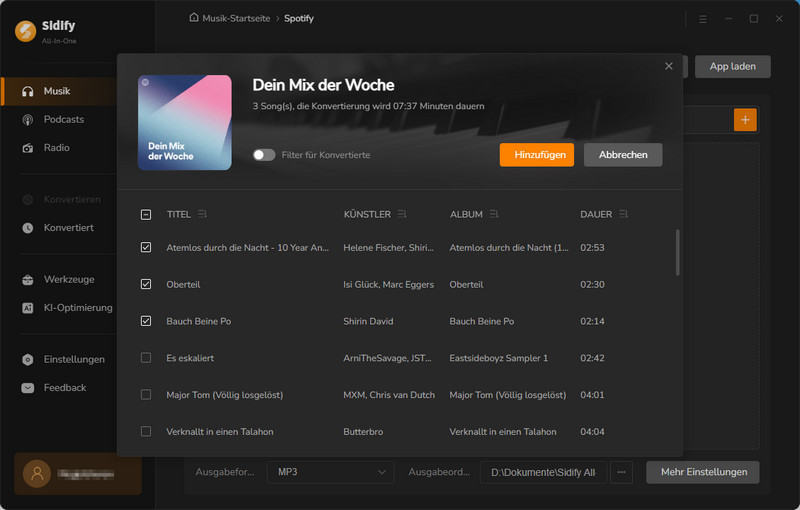
Task: Open Einstellungen in the sidebar
Action: [74, 360]
